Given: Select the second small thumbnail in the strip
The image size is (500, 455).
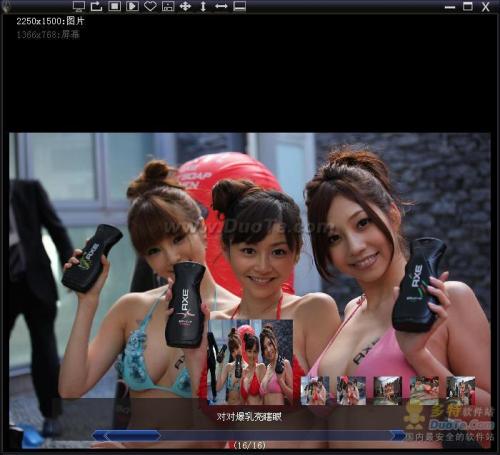Looking at the screenshot, I should pyautogui.click(x=351, y=391).
